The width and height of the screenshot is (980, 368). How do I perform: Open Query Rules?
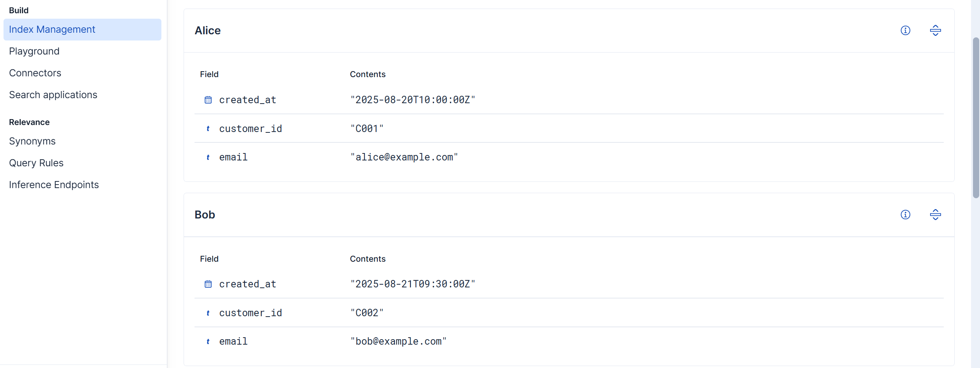coord(36,163)
